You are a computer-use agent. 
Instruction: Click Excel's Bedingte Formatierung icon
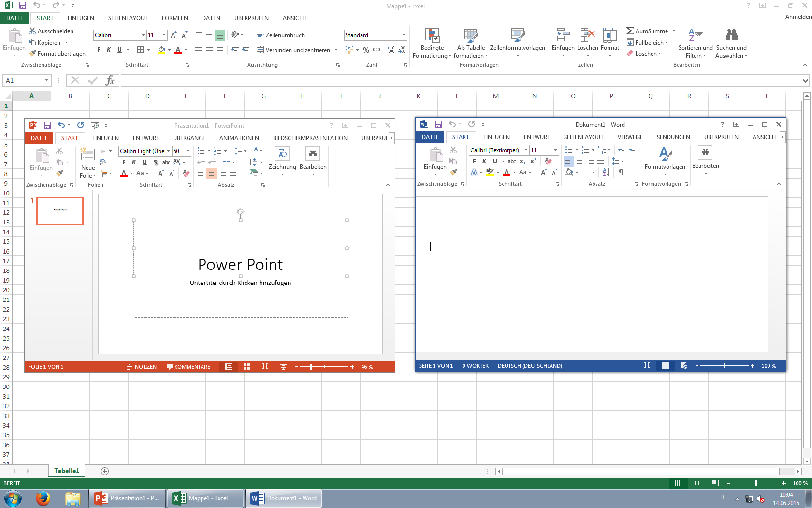click(x=432, y=35)
